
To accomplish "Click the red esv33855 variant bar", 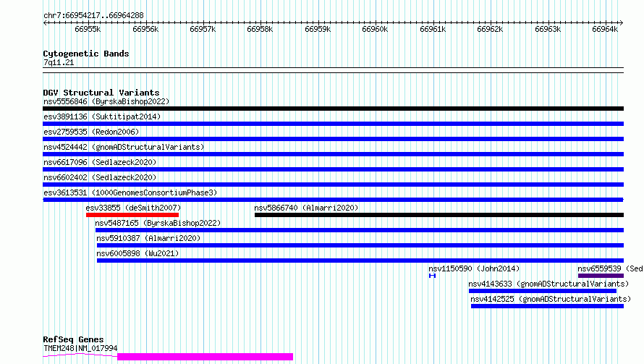I will (x=132, y=215).
